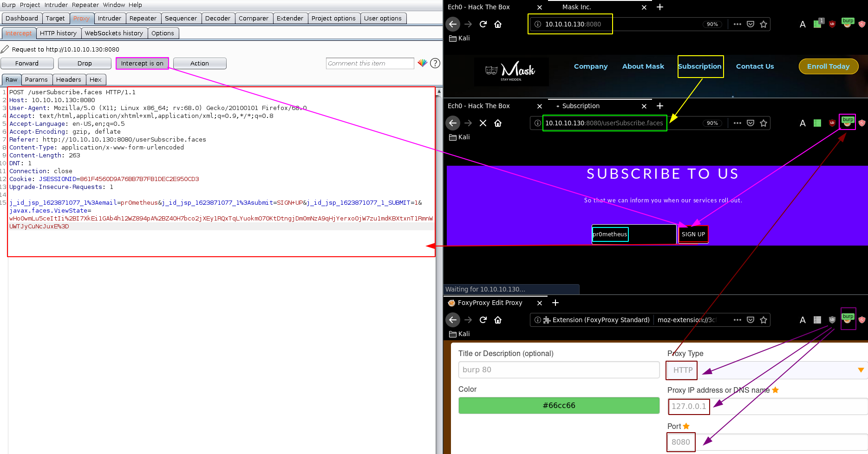The width and height of the screenshot is (868, 454).
Task: Switch request view to Hex tab
Action: point(96,79)
